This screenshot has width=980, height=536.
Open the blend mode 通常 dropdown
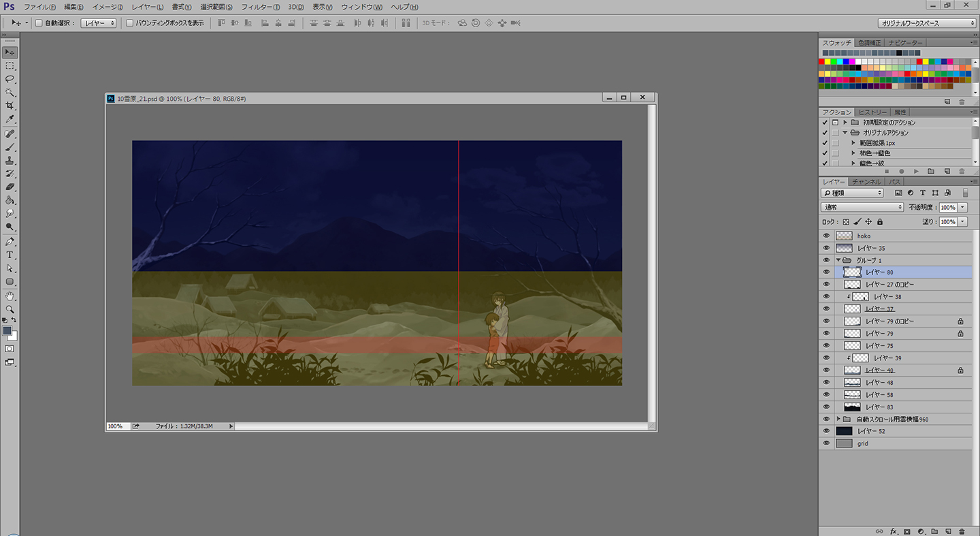point(862,207)
